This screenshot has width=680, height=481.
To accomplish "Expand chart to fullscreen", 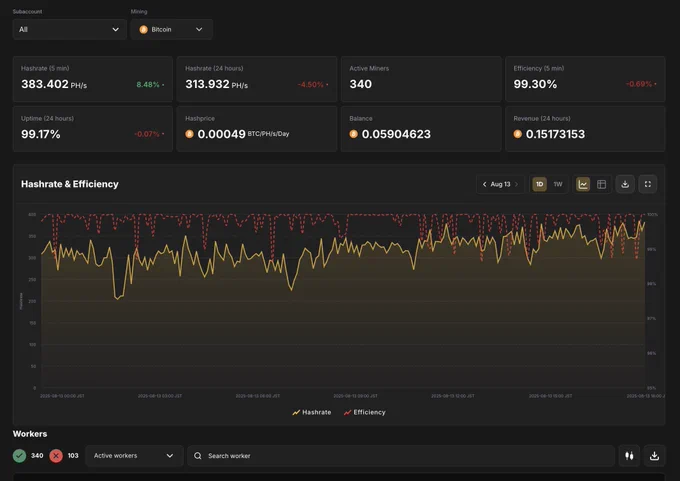I will tap(647, 184).
